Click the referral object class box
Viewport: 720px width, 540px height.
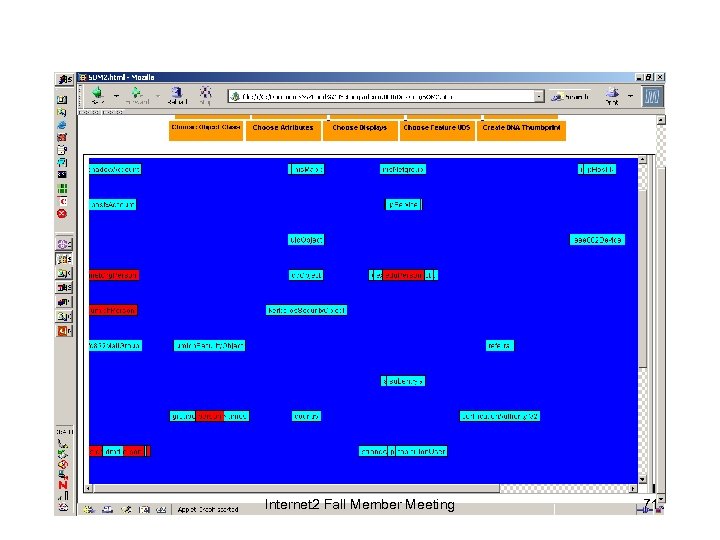[x=500, y=345]
